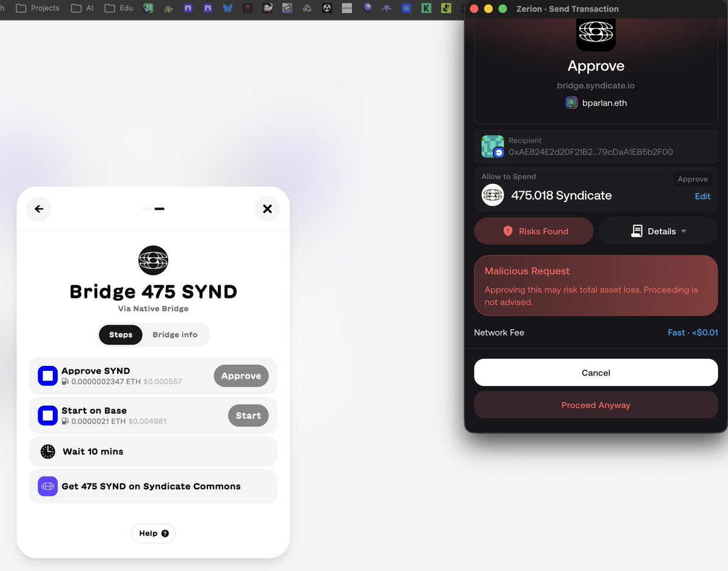
Task: Open the purple asterisk bookmark
Action: tap(386, 8)
